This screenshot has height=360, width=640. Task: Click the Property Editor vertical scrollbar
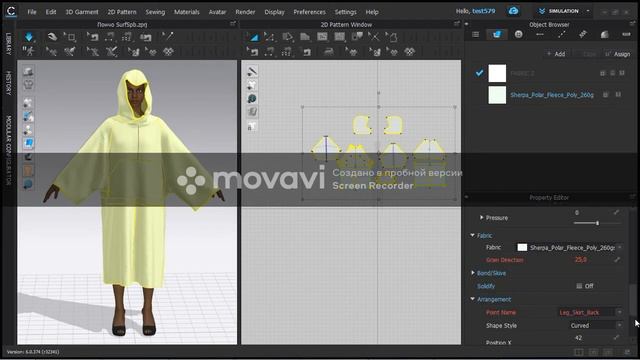632,300
